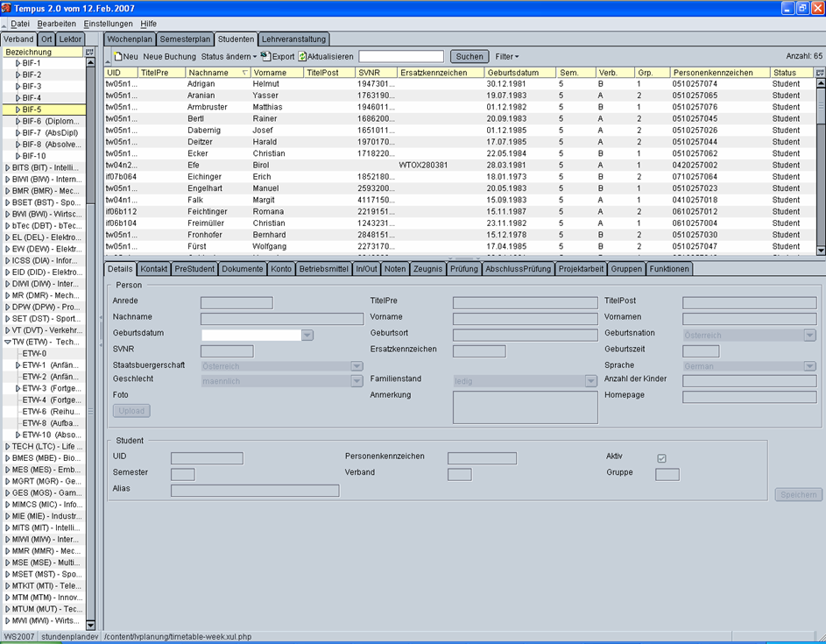The image size is (826, 644).
Task: Switch to the Noten tab
Action: click(394, 269)
